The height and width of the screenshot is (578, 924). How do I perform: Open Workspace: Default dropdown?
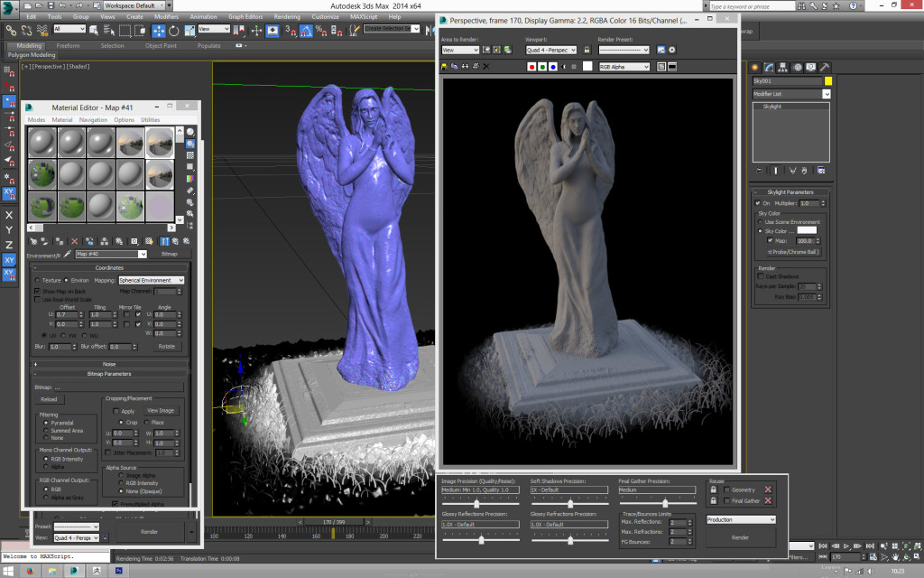(x=134, y=5)
